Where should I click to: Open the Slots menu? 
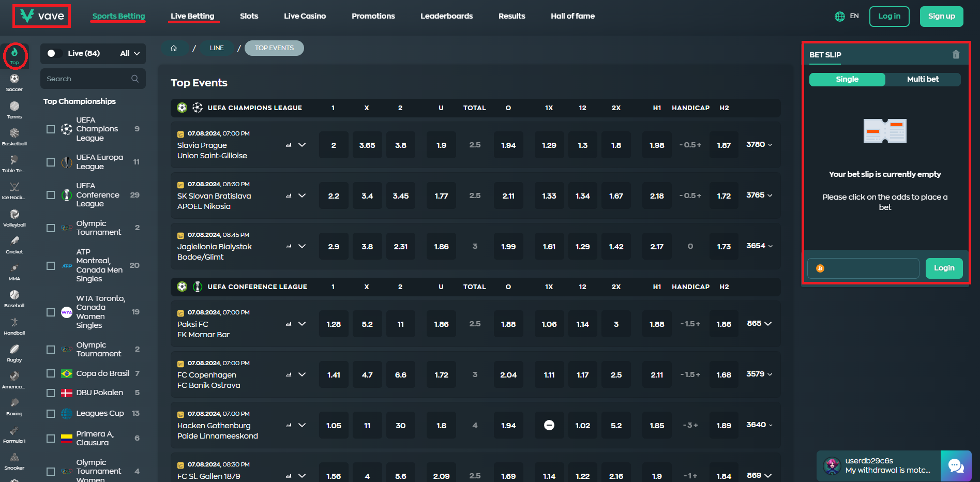249,16
